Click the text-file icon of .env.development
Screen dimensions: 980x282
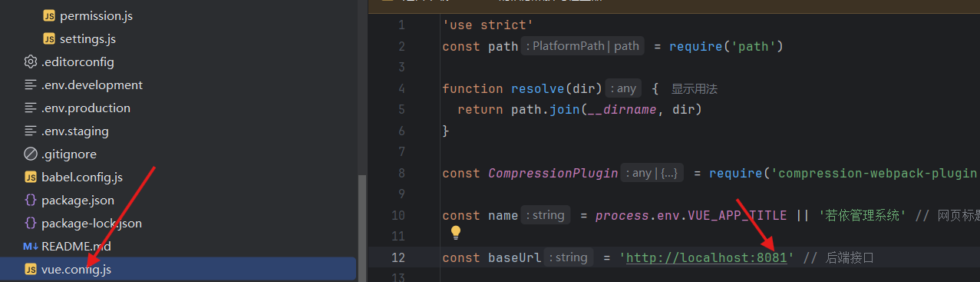31,85
